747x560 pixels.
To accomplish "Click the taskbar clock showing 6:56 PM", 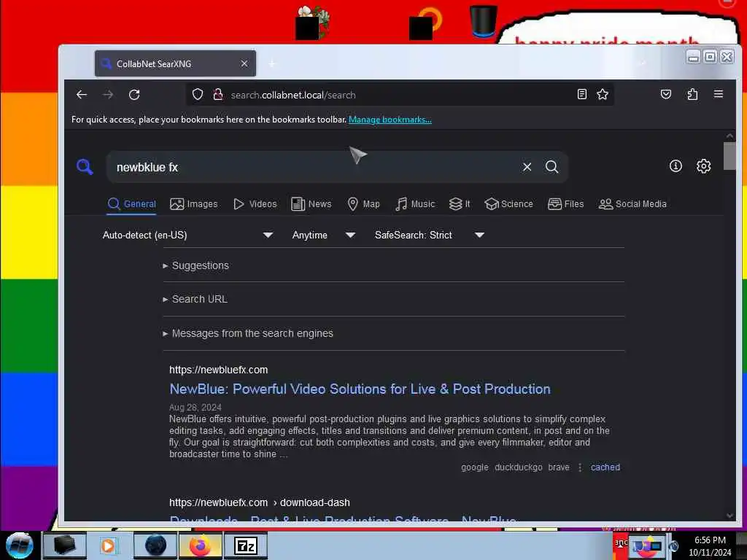I will pos(710,545).
